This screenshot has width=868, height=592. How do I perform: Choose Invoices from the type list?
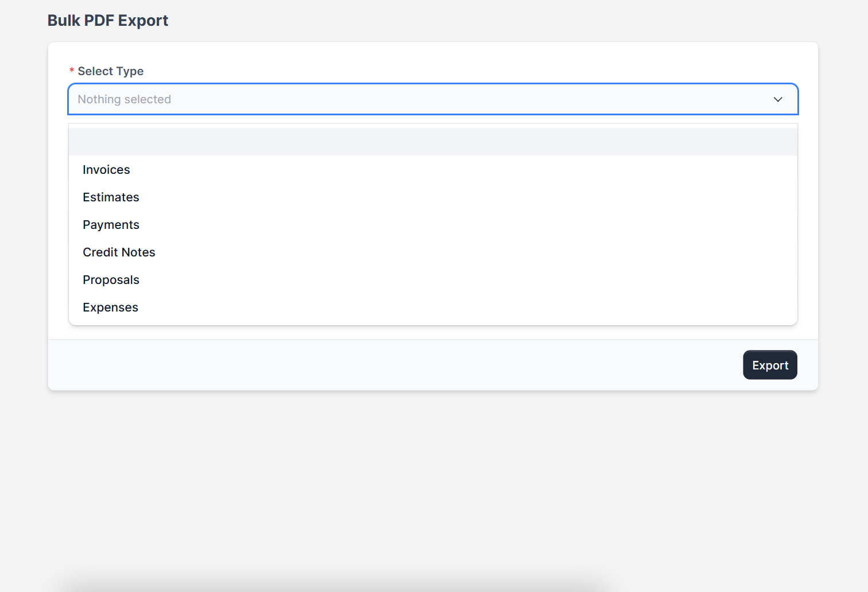pyautogui.click(x=433, y=170)
